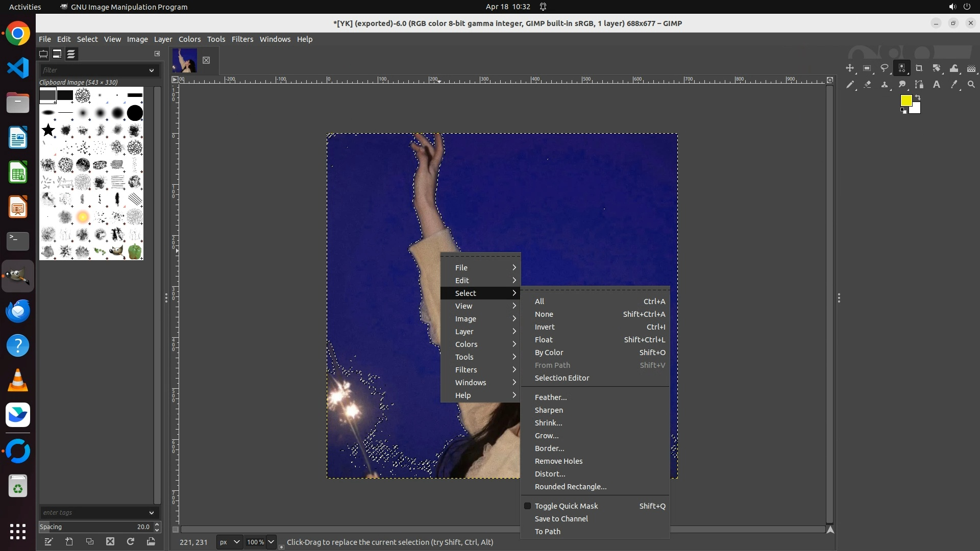
Task: Click the green pepper brush thumbnail
Action: 135,252
